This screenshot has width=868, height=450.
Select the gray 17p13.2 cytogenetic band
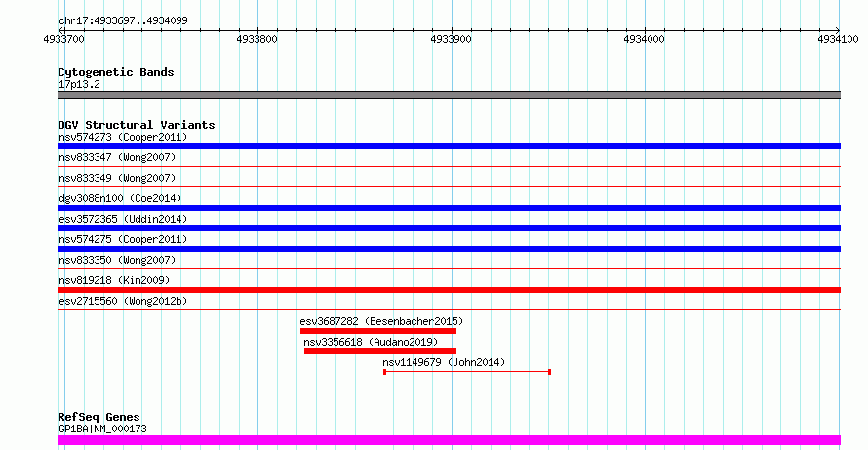(449, 95)
